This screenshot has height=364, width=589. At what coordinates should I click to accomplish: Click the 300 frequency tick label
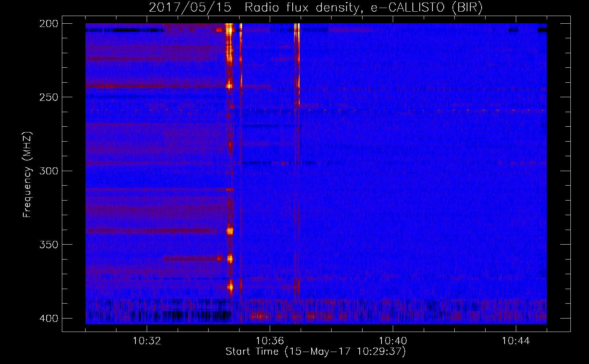coord(48,171)
